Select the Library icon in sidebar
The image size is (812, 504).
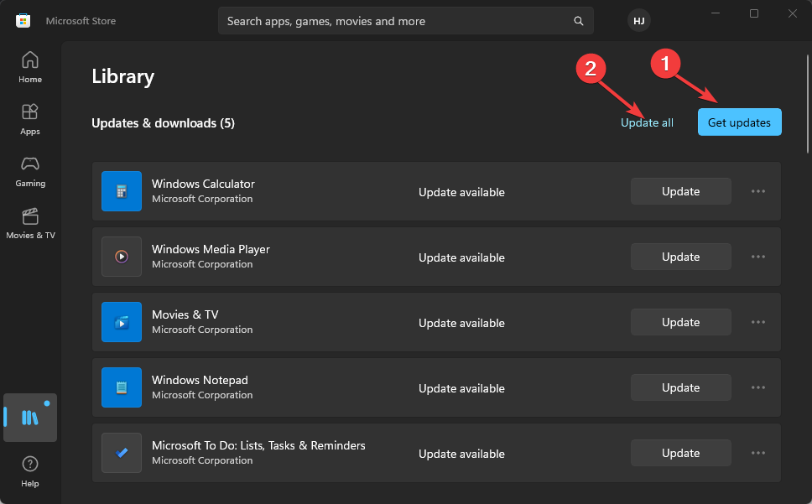(30, 418)
